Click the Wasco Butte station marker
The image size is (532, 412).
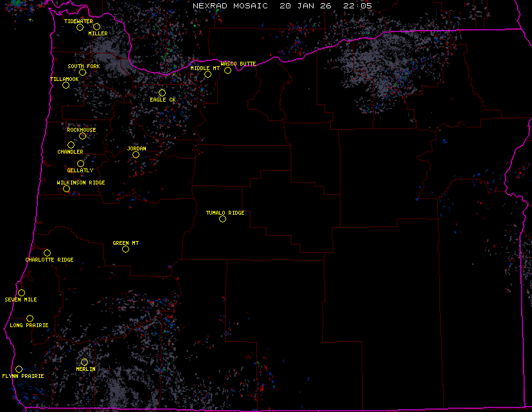[227, 70]
